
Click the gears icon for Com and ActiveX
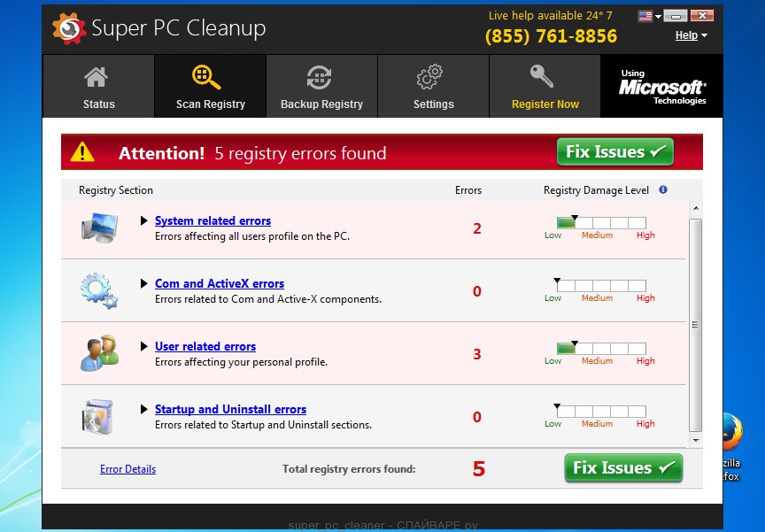(99, 290)
